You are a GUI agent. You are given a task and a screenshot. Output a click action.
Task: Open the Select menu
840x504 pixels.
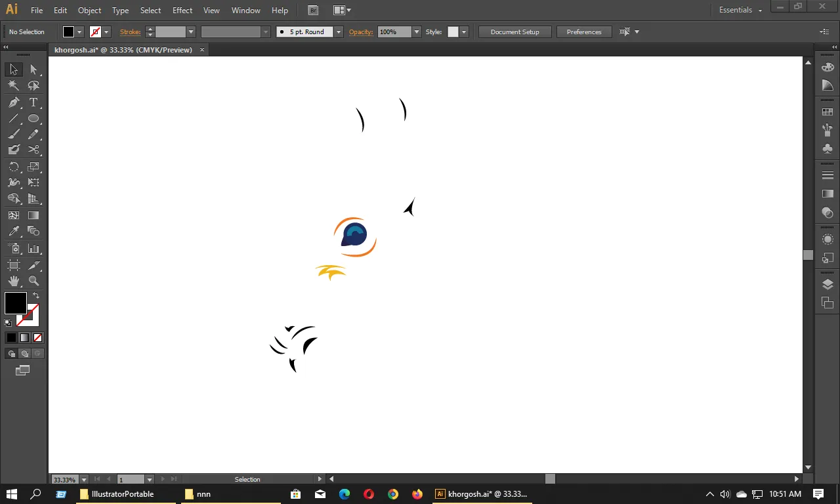pos(150,10)
